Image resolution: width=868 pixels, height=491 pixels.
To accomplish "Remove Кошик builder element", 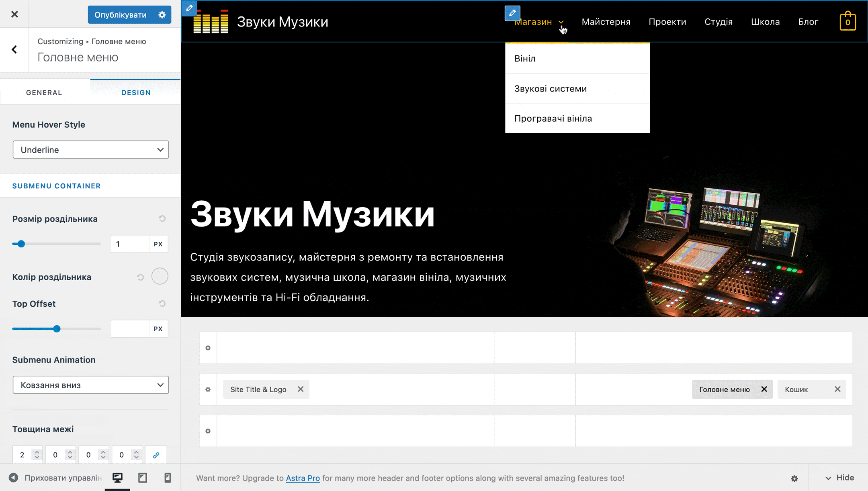I will [837, 389].
